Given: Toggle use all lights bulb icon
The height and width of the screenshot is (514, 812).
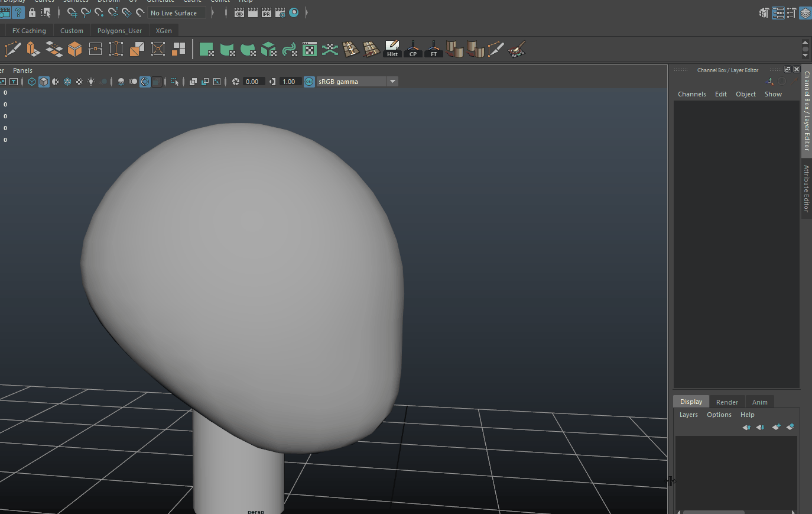Looking at the screenshot, I should pos(91,82).
